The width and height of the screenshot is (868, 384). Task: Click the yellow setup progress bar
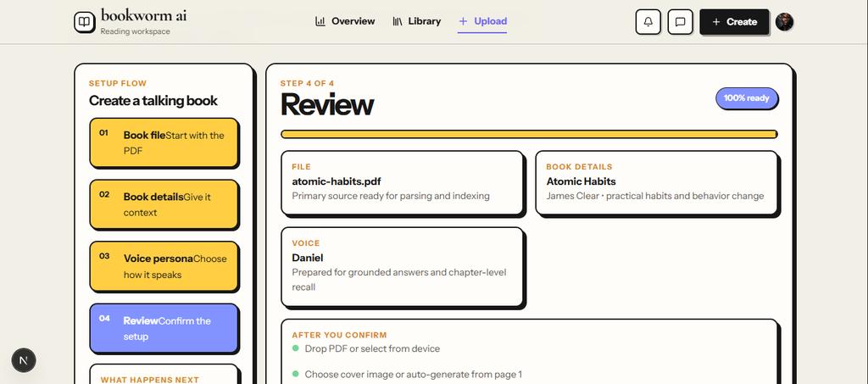[x=529, y=134]
